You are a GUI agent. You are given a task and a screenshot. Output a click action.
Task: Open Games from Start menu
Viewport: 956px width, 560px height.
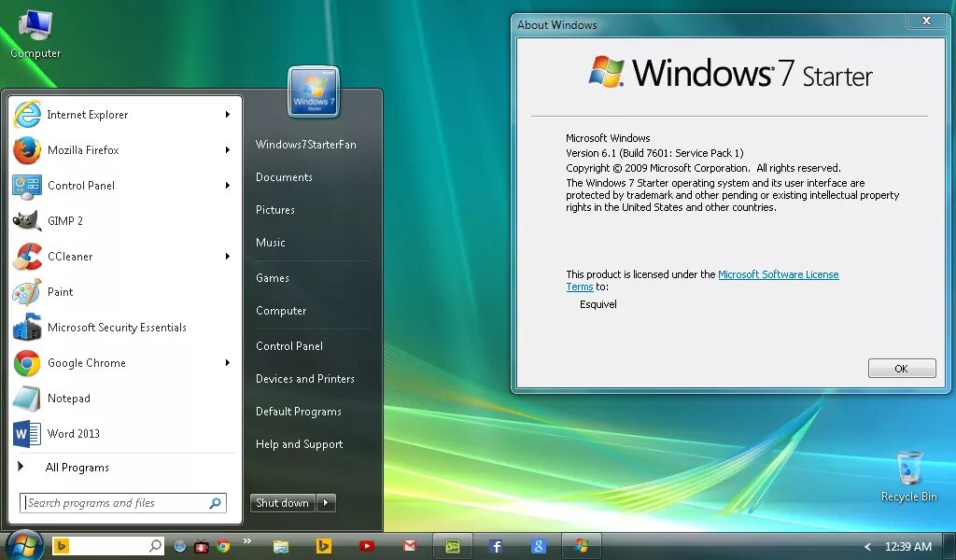coord(273,278)
